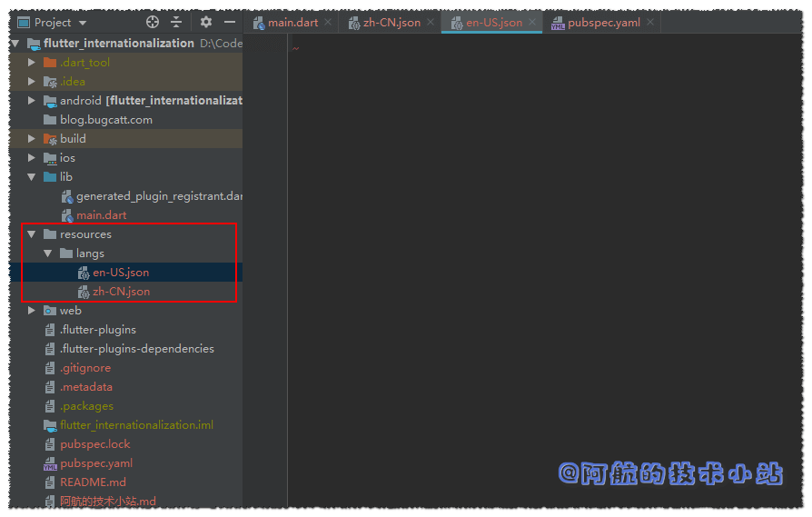Screen dimensions: 812x517
Task: Close the main.dart editor tab
Action: [329, 23]
